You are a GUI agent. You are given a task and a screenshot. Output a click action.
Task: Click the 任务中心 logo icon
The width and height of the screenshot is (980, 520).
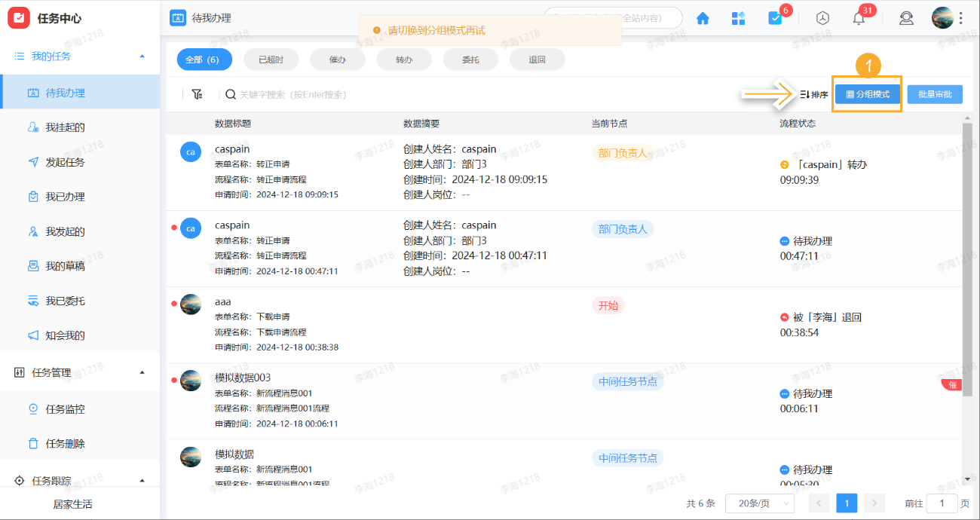[19, 17]
